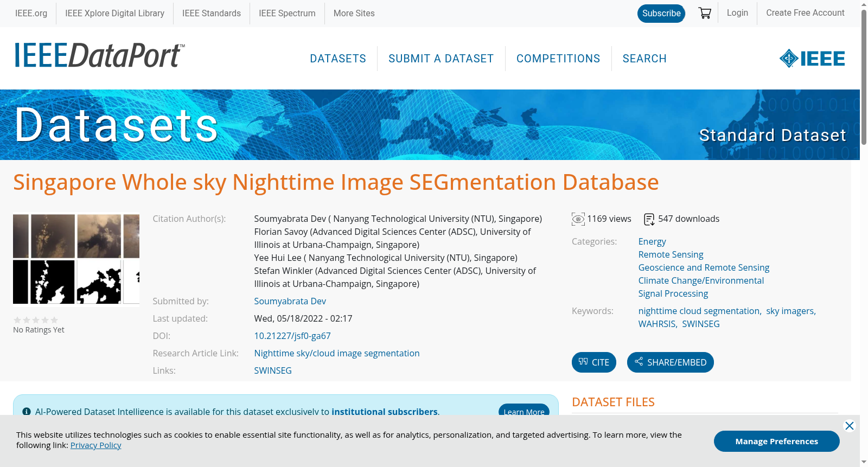Click the IEEE DataPort logo

[x=99, y=55]
